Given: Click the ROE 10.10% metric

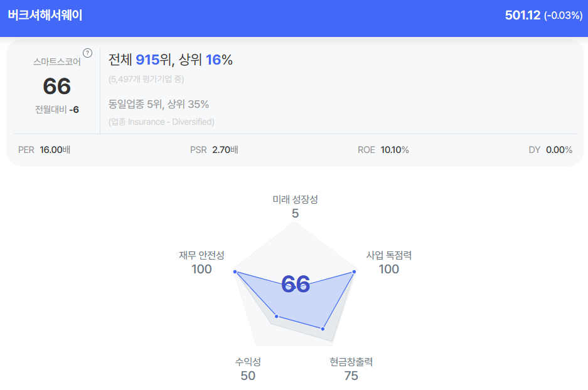Looking at the screenshot, I should 383,150.
